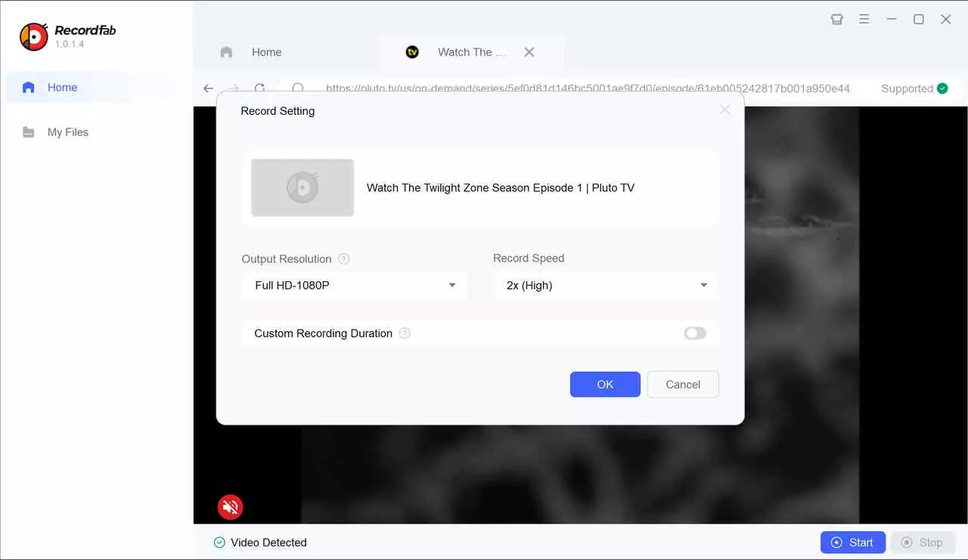Click the Pluto TV tab favicon
This screenshot has width=968, height=560.
(x=412, y=52)
